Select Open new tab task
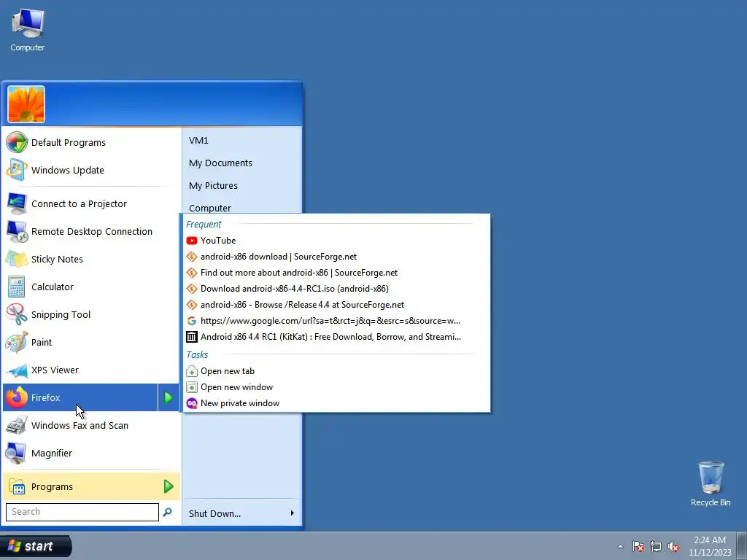 pos(336,371)
